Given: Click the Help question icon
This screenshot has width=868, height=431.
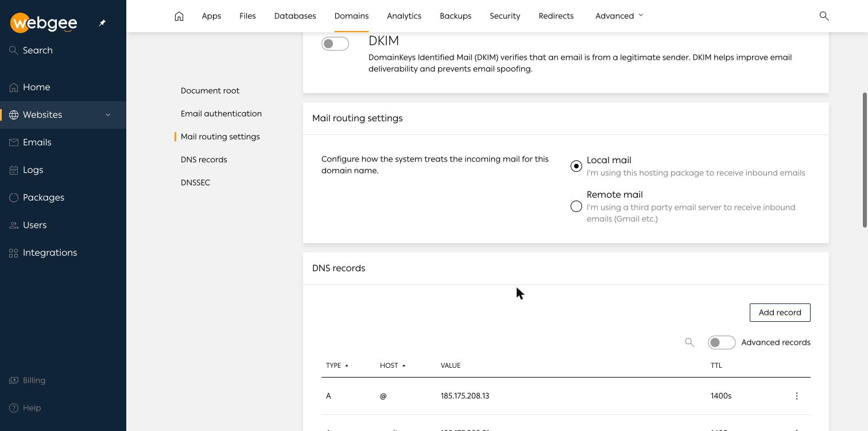Looking at the screenshot, I should (14, 408).
